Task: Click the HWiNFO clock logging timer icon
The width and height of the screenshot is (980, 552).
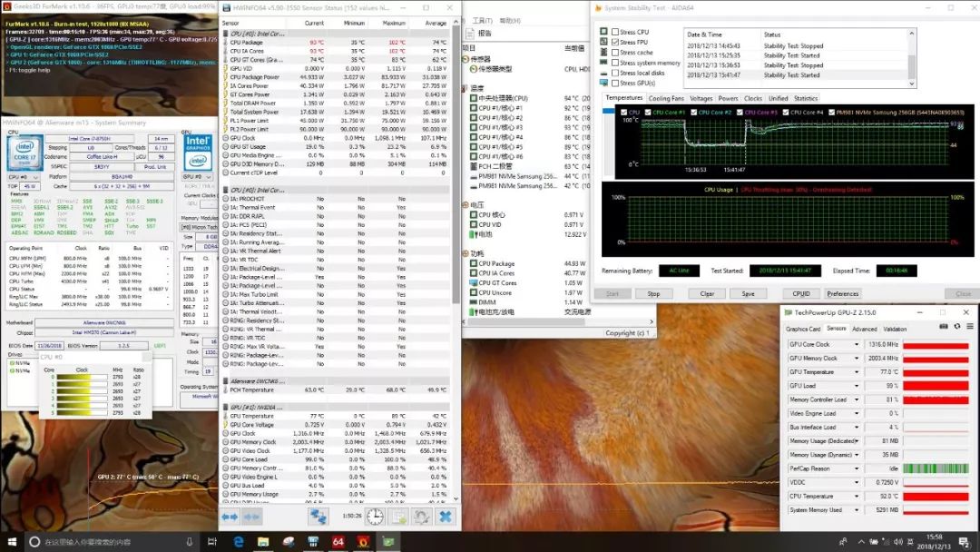Action: click(375, 517)
